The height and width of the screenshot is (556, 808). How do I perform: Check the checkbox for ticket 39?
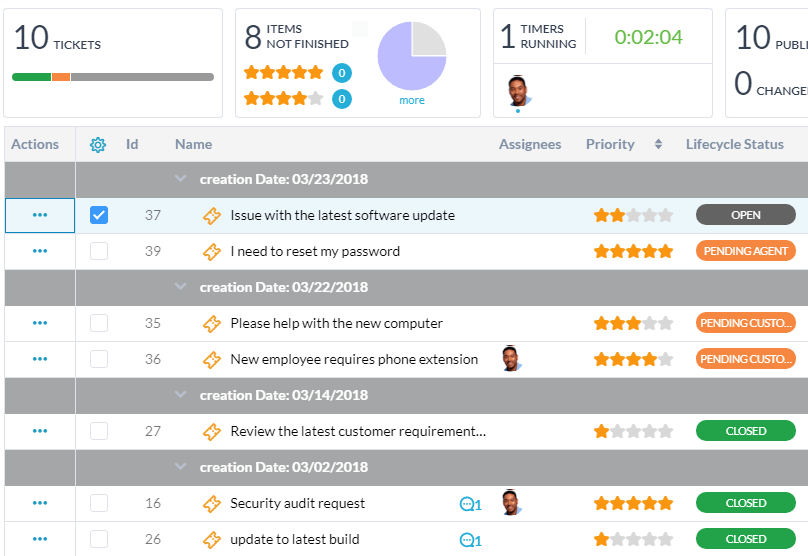pyautogui.click(x=99, y=251)
